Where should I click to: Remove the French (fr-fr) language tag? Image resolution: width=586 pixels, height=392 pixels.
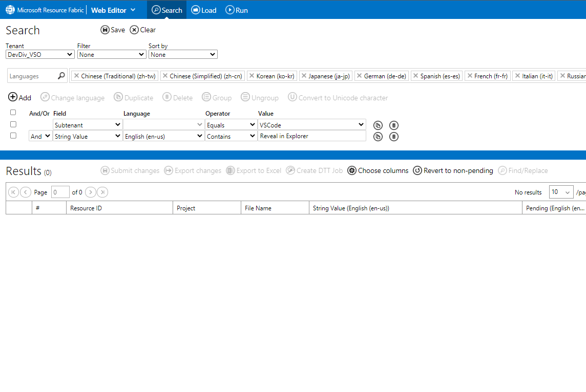click(x=470, y=76)
